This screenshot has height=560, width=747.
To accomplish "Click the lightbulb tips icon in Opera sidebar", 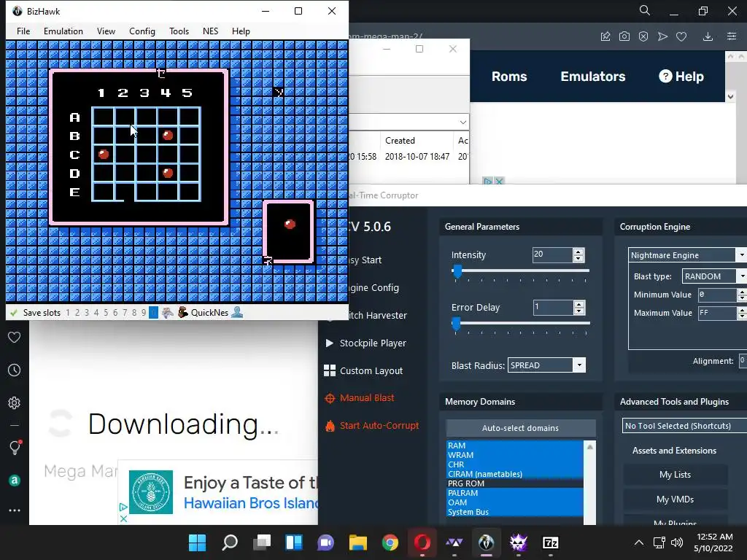I will (15, 447).
